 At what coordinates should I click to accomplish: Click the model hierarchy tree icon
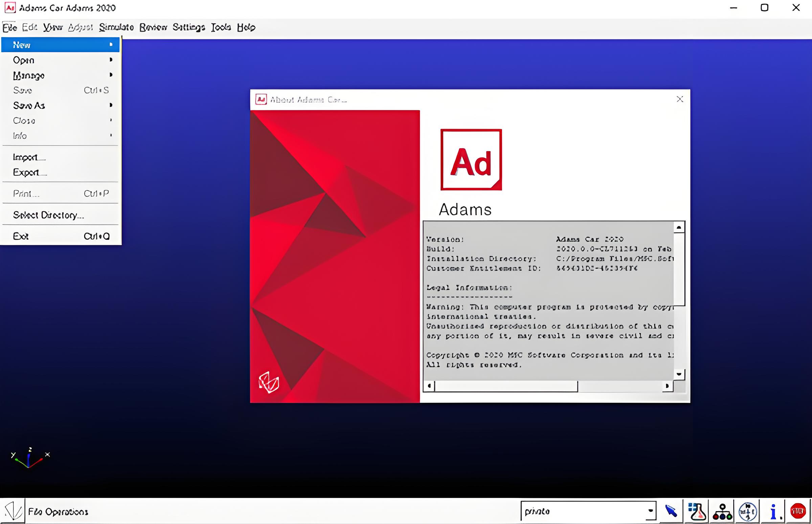coord(722,511)
